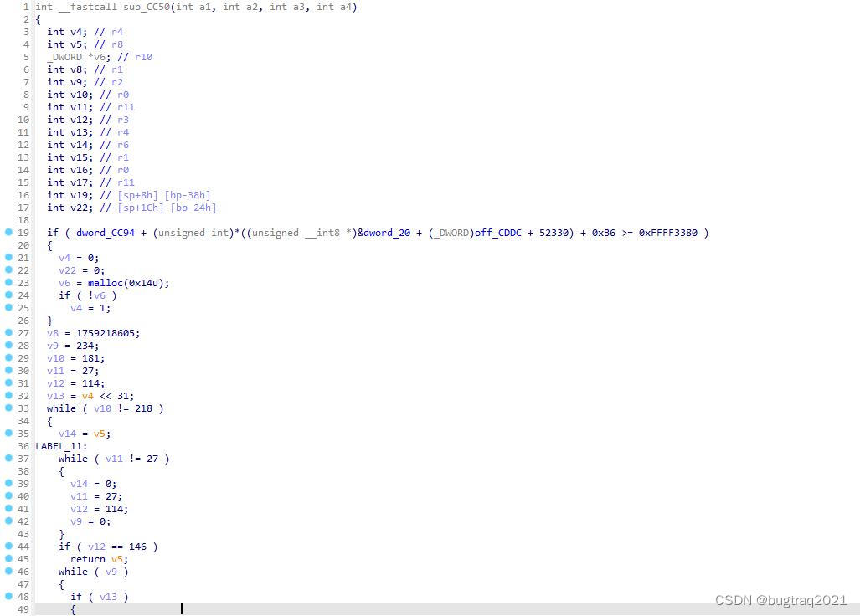This screenshot has height=616, width=860.
Task: Click line number 49 in gutter
Action: 23,609
